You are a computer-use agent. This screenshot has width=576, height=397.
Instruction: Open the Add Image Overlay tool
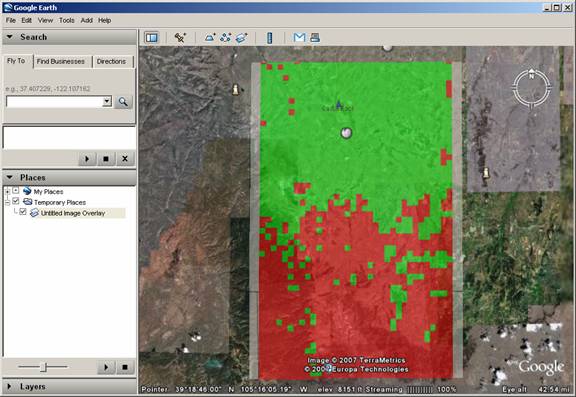coord(241,37)
